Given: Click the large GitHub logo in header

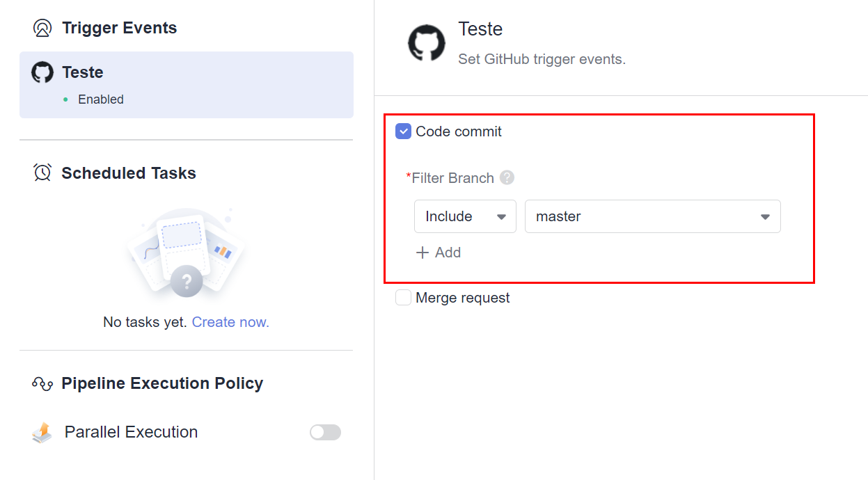Looking at the screenshot, I should click(426, 43).
